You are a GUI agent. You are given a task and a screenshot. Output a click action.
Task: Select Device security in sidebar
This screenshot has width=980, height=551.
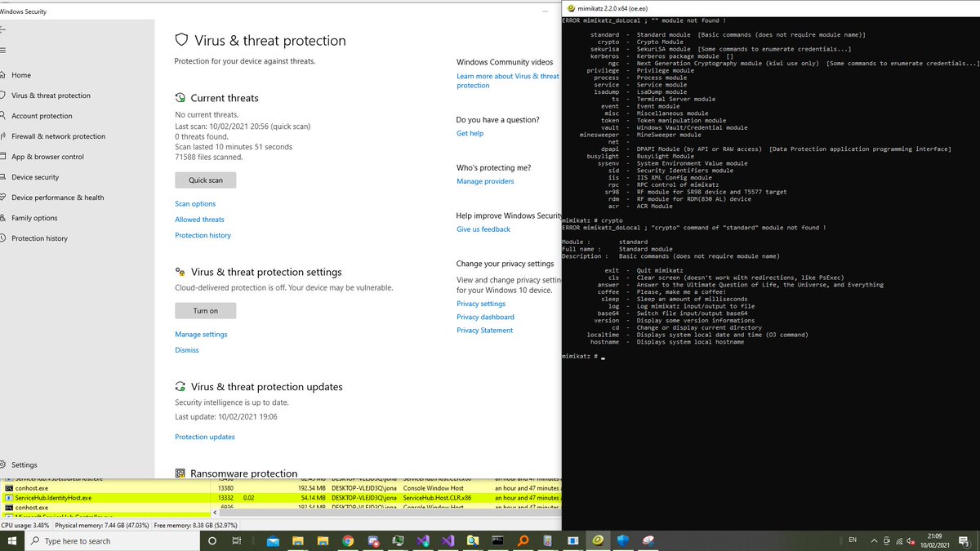(x=34, y=177)
